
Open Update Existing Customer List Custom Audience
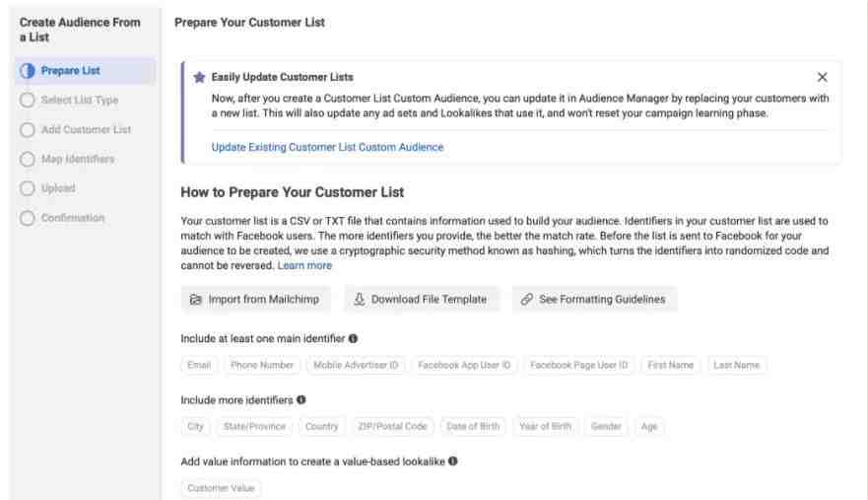tap(327, 148)
